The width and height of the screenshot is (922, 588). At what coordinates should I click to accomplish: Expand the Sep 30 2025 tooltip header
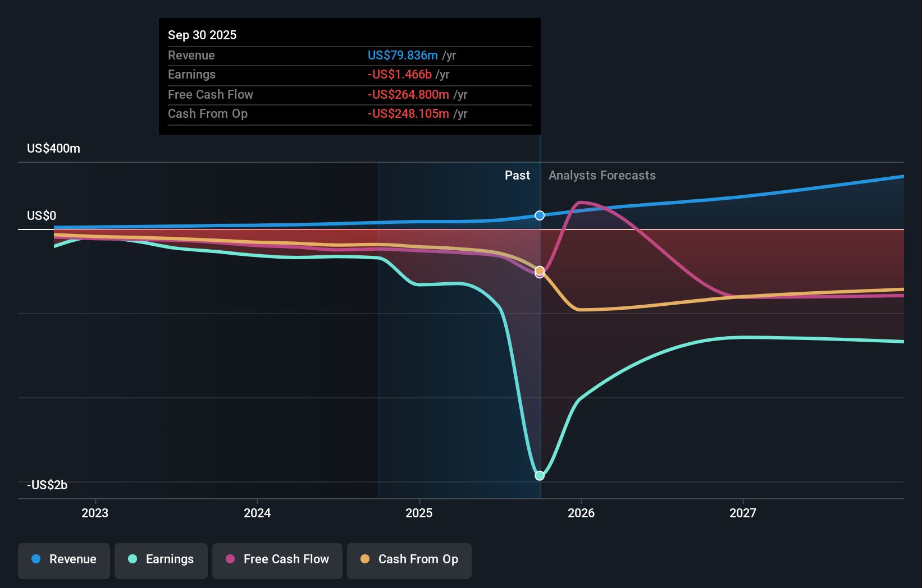202,35
